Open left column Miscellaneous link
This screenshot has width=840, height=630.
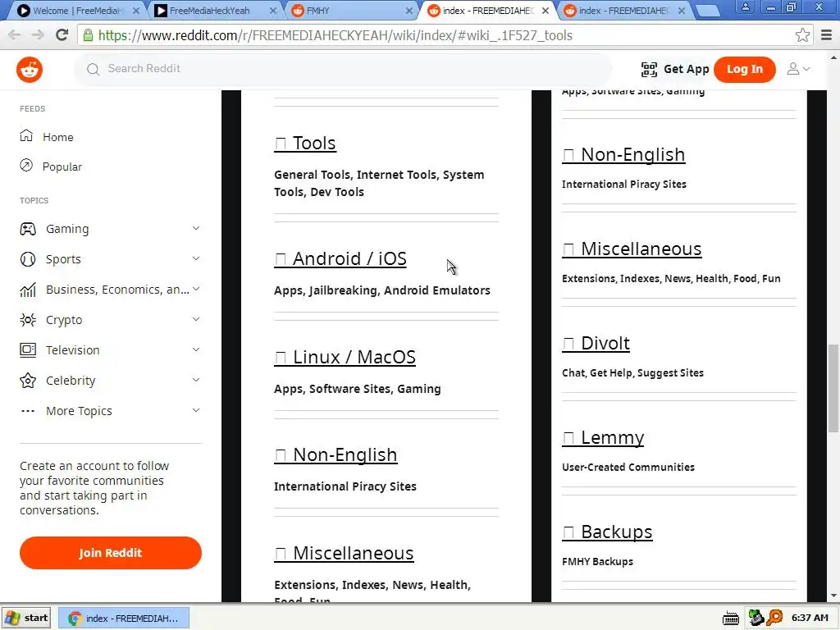[344, 554]
